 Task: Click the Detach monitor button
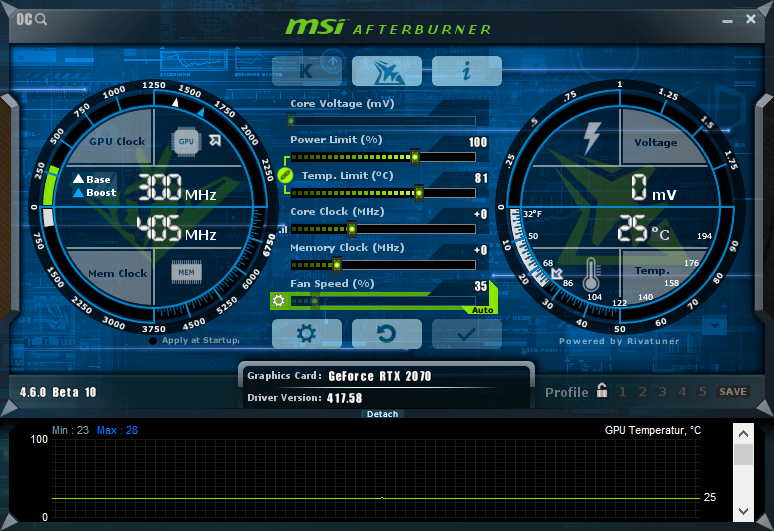(x=383, y=414)
